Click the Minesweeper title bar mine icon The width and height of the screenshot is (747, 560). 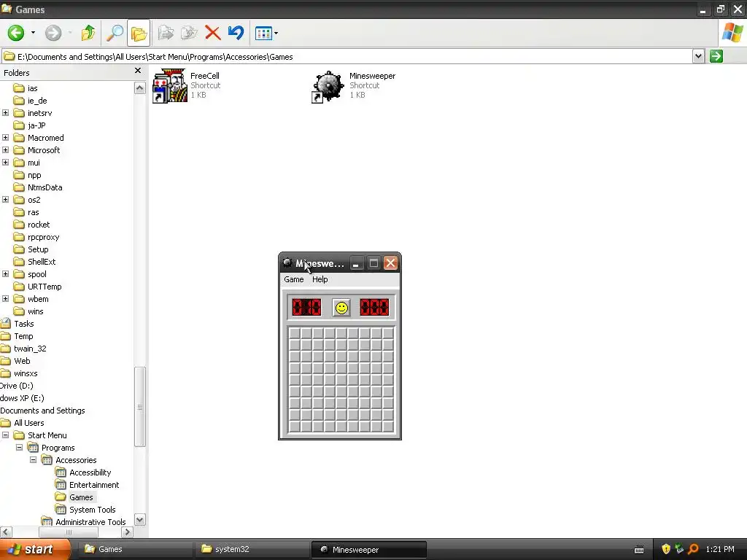coord(287,262)
